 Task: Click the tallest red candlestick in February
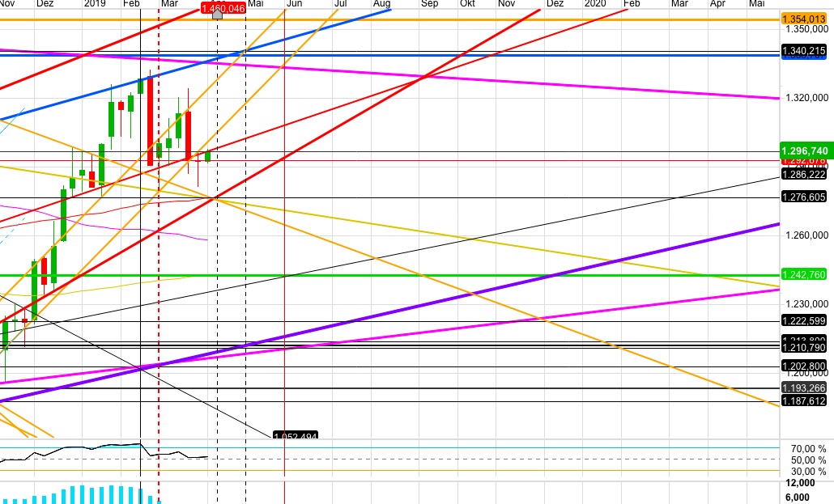click(x=151, y=121)
